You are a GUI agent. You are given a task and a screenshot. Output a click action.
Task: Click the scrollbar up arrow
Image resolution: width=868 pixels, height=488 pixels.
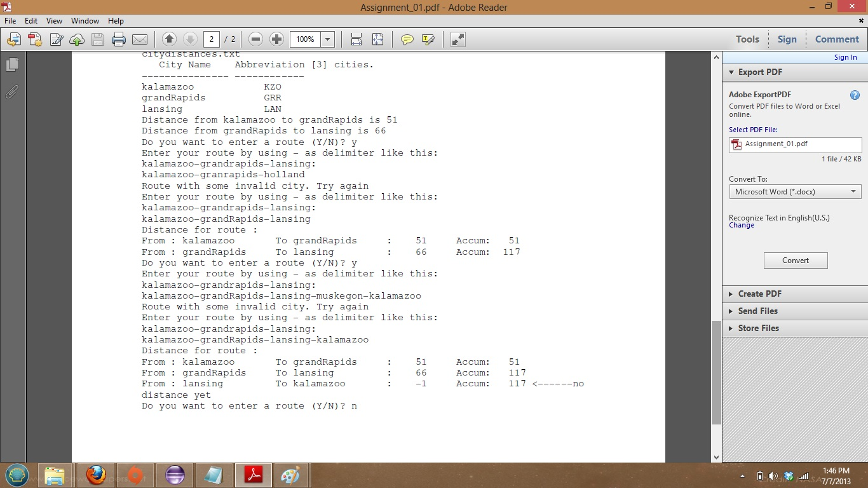(x=716, y=57)
